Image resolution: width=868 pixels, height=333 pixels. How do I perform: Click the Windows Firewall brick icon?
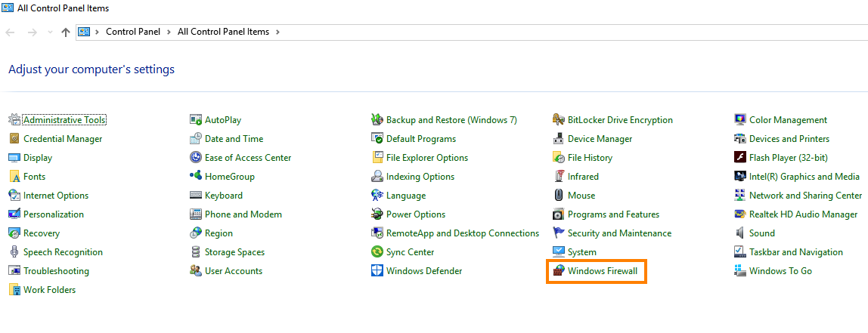[x=559, y=270]
